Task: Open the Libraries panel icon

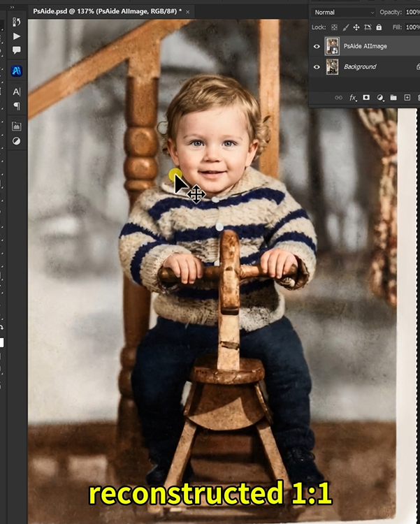Action: (16, 126)
